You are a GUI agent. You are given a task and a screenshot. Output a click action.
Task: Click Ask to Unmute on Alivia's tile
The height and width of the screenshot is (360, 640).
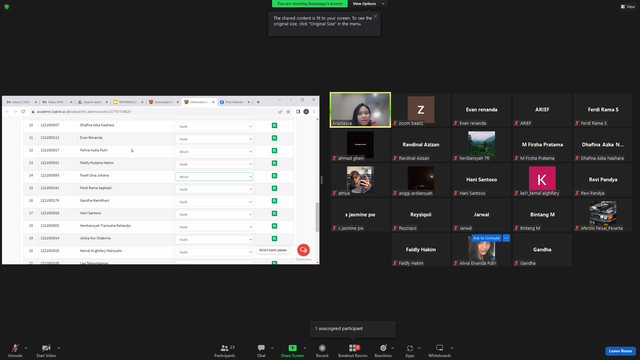pos(487,238)
